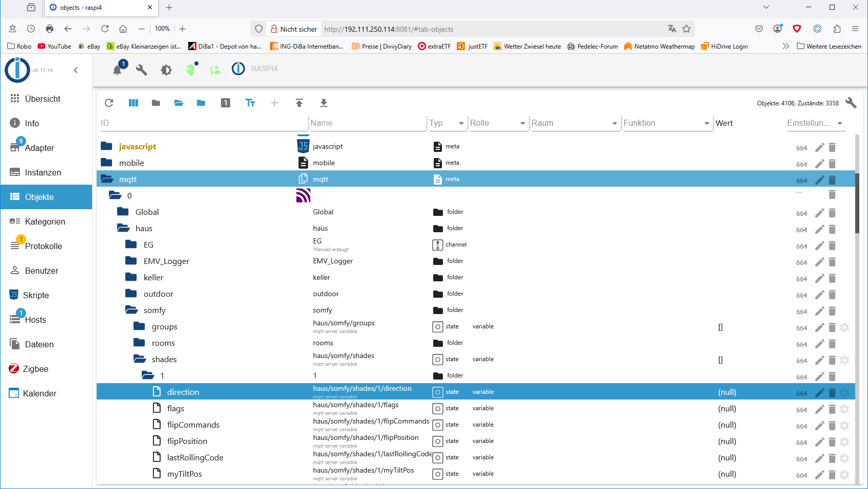Delete the direction state via trash icon
The image size is (868, 489).
[x=832, y=393]
